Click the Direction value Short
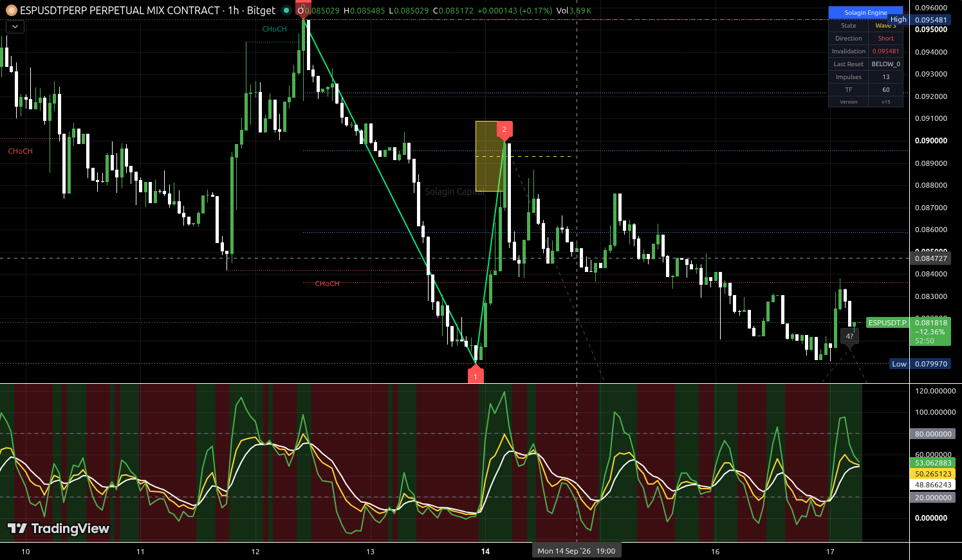The width and height of the screenshot is (962, 560). pyautogui.click(x=885, y=39)
